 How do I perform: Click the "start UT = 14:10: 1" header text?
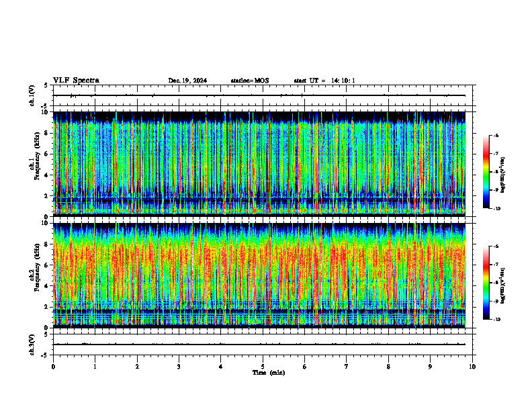(324, 81)
